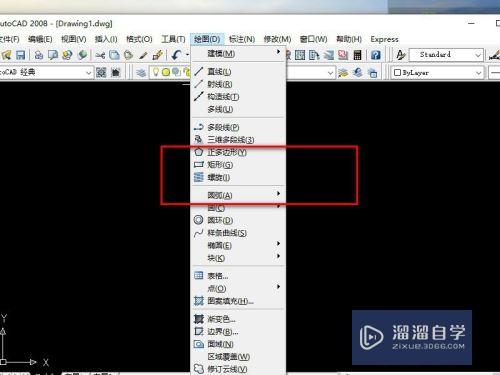Expand the 椭圆(E) submenu
Screen dimensions: 500x375
tap(238, 246)
